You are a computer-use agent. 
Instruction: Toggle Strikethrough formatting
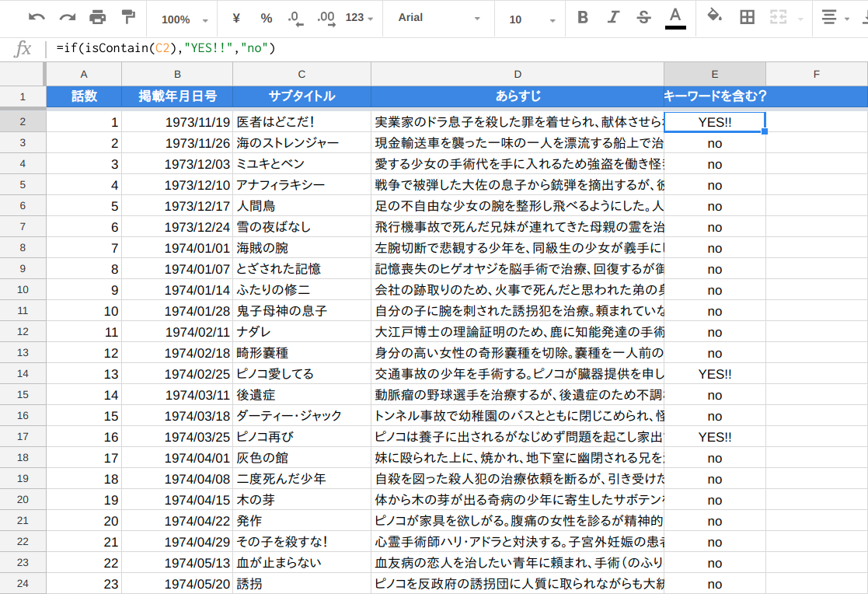[643, 18]
